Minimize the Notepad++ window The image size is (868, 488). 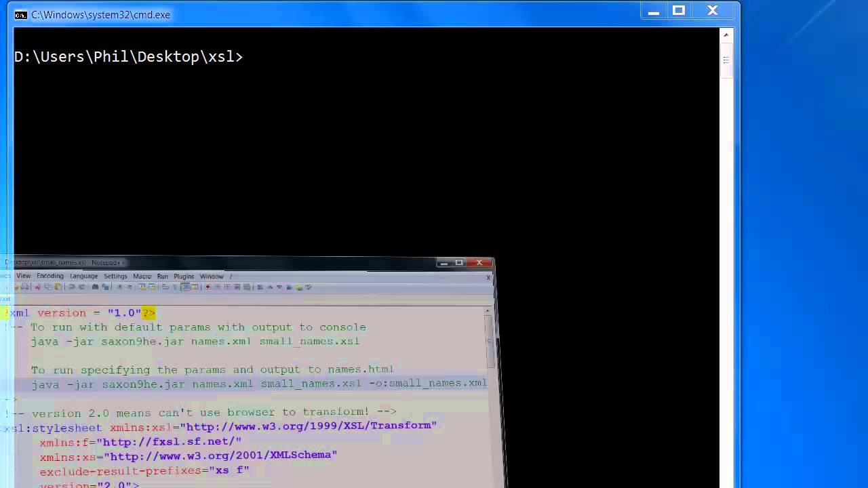point(443,263)
